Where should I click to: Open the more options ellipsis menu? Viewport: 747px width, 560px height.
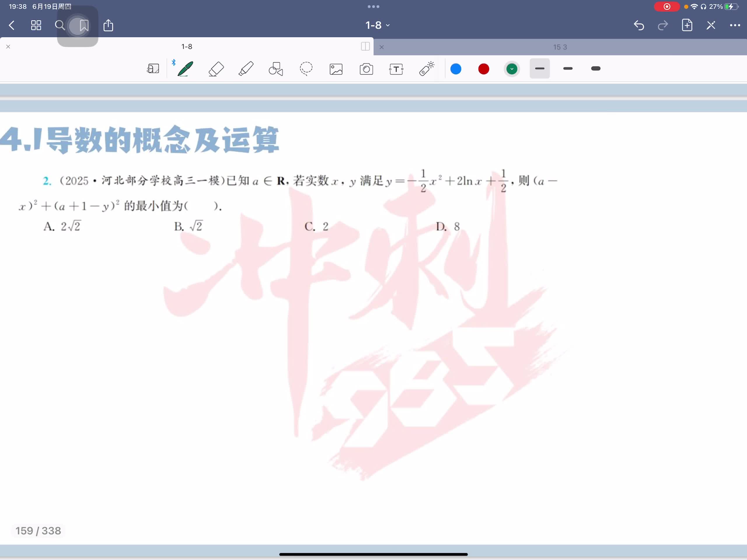point(734,25)
